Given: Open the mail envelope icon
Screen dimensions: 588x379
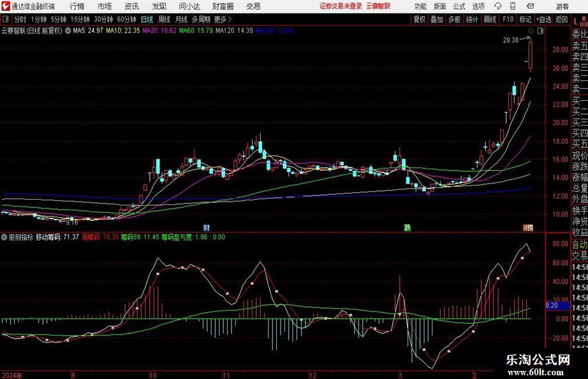Looking at the screenshot, I should 530,6.
